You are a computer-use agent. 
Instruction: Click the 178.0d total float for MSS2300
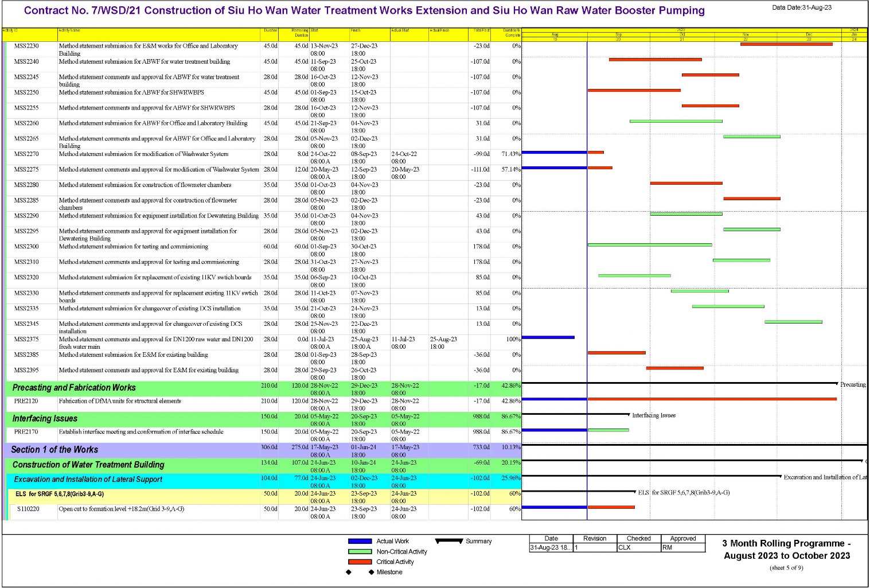point(481,247)
